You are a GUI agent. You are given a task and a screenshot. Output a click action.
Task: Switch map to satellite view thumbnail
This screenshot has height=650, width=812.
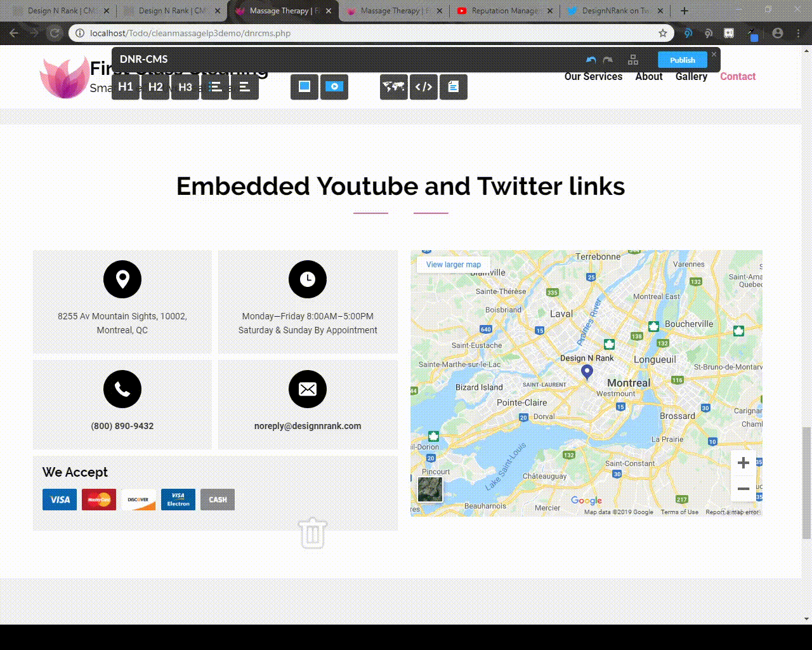pos(430,489)
